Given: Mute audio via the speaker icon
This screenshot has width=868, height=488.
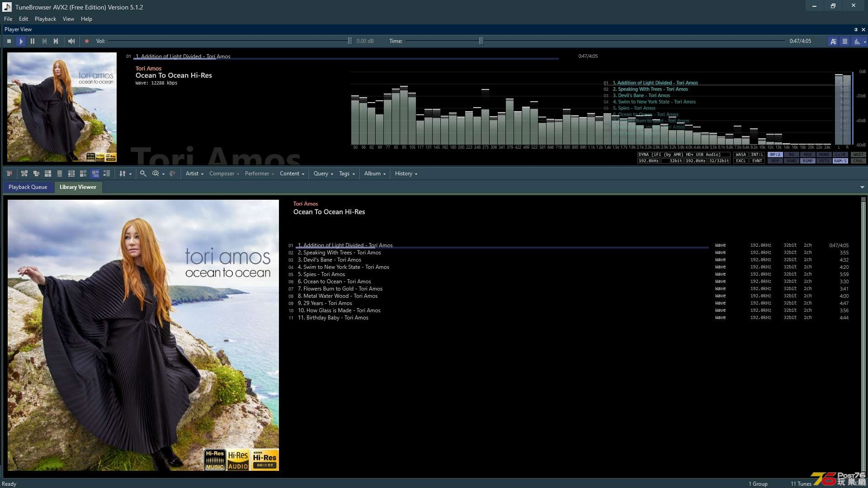Looking at the screenshot, I should pyautogui.click(x=71, y=41).
